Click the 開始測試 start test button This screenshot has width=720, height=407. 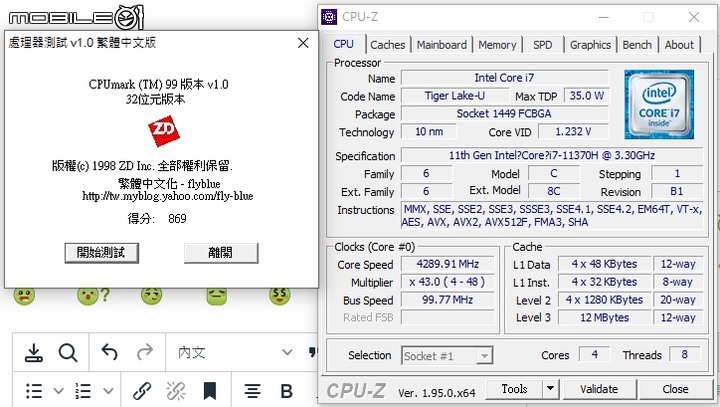coord(101,253)
